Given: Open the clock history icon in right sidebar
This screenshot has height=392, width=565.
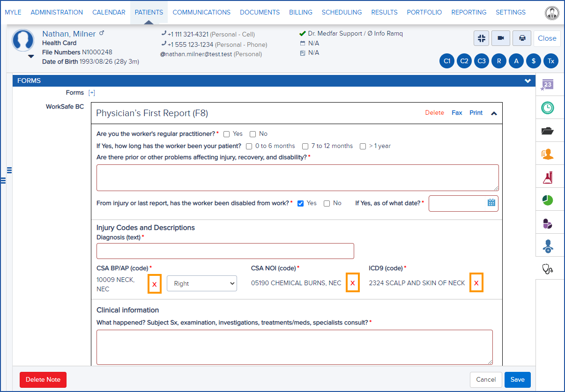Looking at the screenshot, I should click(550, 108).
